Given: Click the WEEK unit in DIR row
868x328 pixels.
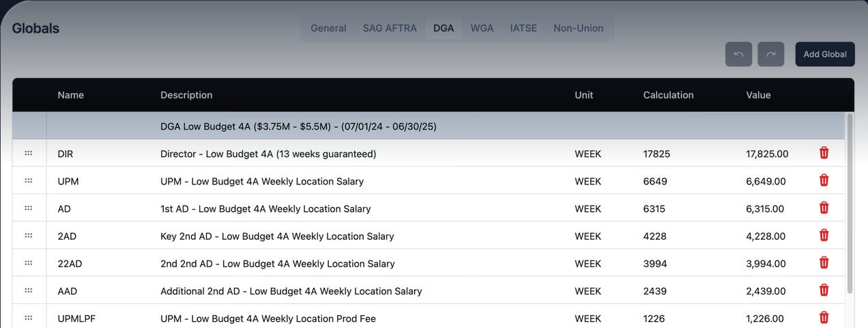Looking at the screenshot, I should 588,154.
